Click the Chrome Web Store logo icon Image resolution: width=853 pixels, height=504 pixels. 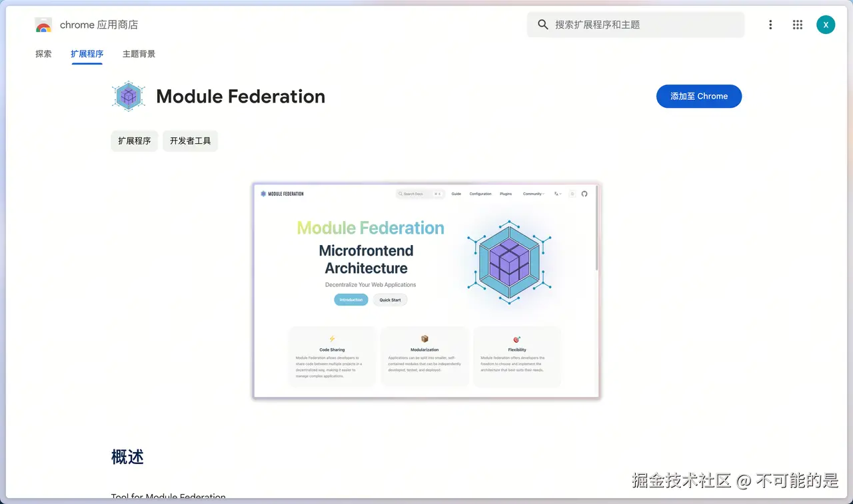(43, 25)
